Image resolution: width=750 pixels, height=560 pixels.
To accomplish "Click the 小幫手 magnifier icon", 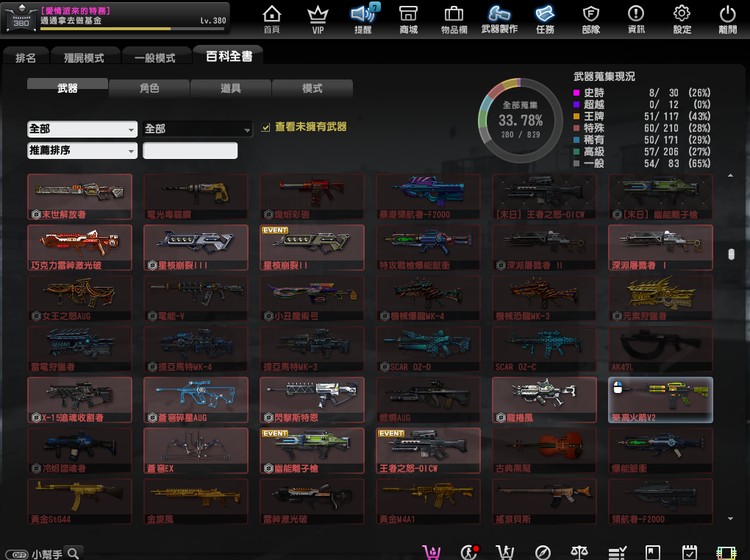I will pos(74,553).
